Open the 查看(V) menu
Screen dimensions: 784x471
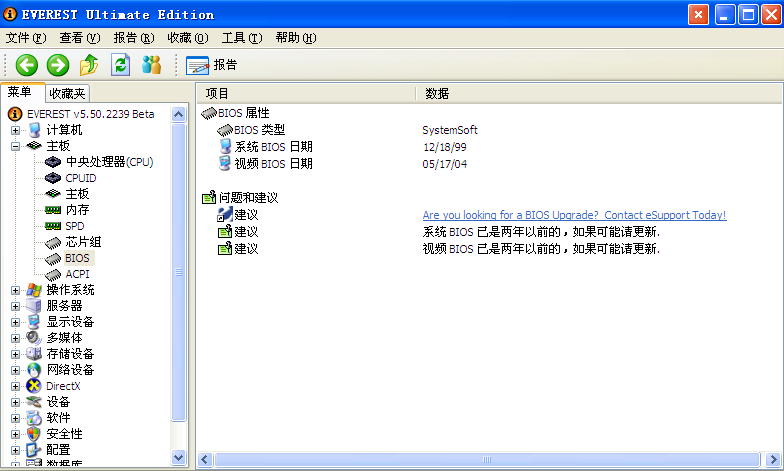pos(80,38)
